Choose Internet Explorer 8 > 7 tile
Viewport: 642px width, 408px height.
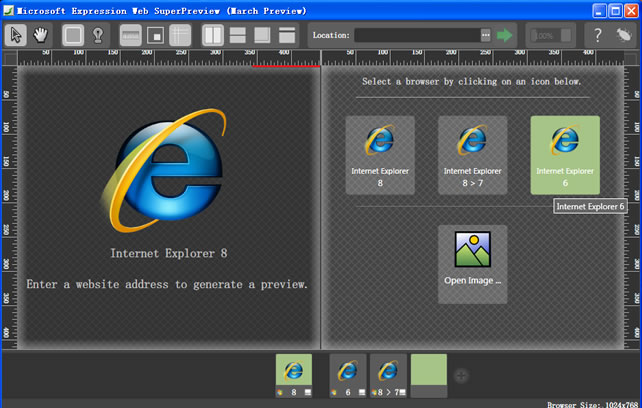click(472, 155)
